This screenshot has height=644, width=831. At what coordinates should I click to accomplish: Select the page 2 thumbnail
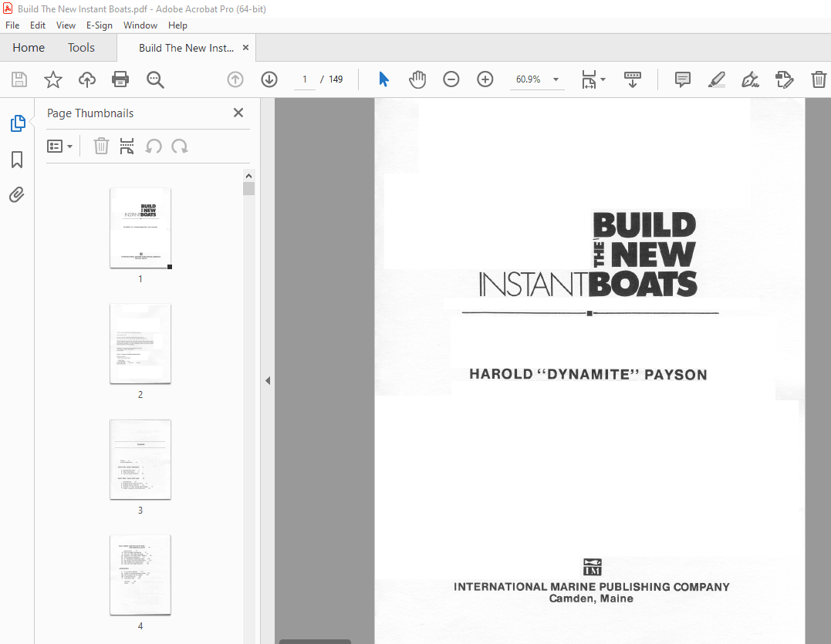[140, 344]
